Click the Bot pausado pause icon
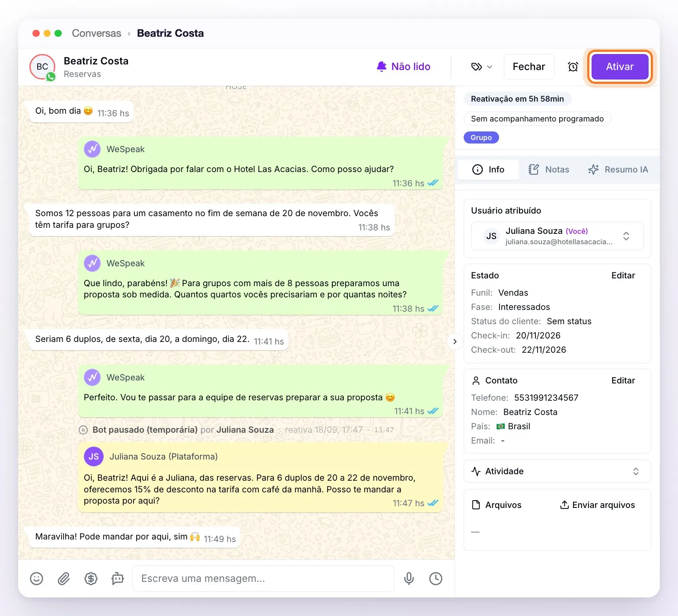Viewport: 678px width, 616px height. click(83, 430)
